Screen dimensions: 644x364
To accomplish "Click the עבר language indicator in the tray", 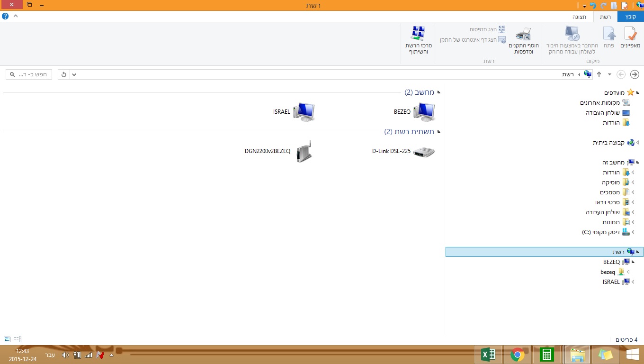I will tap(50, 355).
